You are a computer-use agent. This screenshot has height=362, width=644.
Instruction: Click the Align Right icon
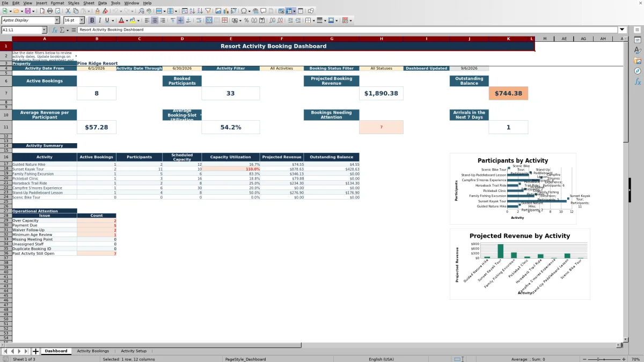[163, 20]
